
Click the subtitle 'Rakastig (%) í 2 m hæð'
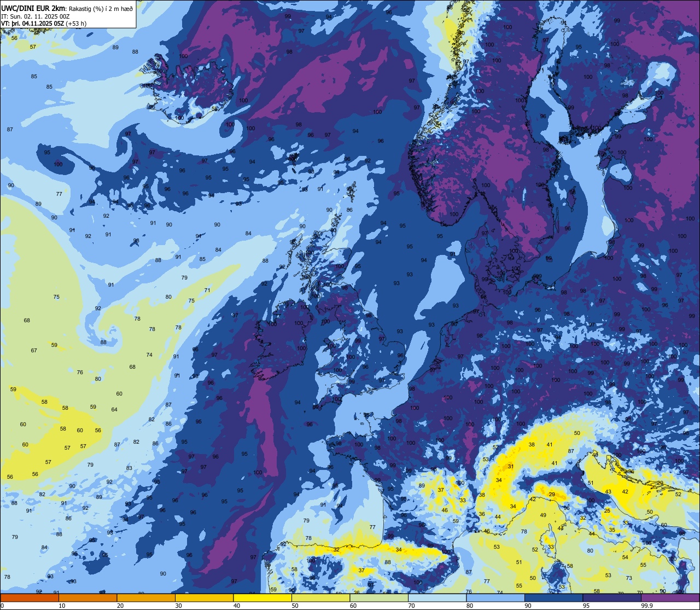point(100,8)
